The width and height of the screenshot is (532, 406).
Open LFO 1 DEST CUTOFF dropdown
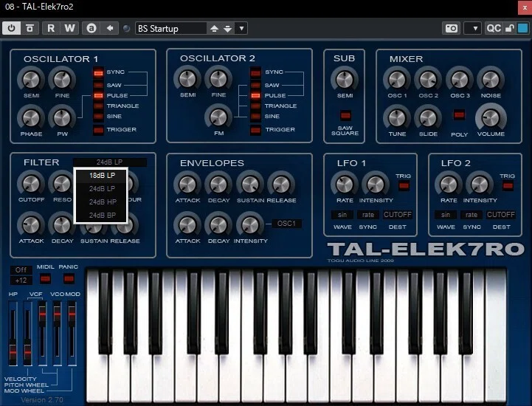[x=397, y=215]
